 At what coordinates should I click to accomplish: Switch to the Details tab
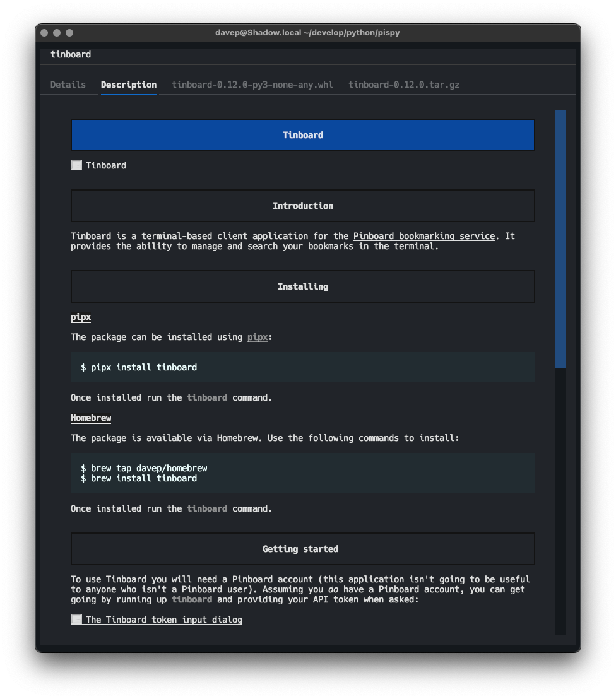point(68,84)
